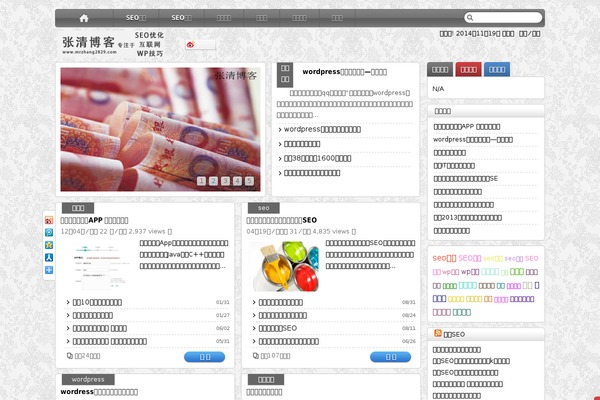Viewport: 600px width, 400px height.
Task: Open more share options with the plus icon
Action: (49, 270)
